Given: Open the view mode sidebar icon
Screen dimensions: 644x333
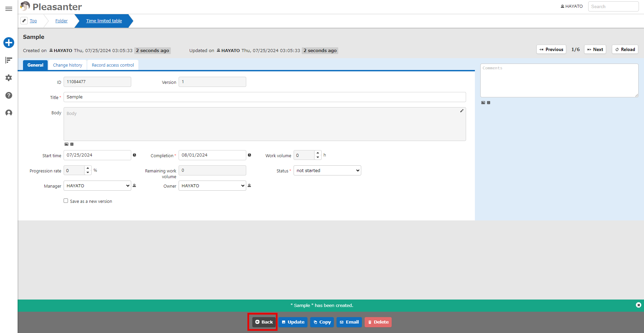Looking at the screenshot, I should coord(9,60).
